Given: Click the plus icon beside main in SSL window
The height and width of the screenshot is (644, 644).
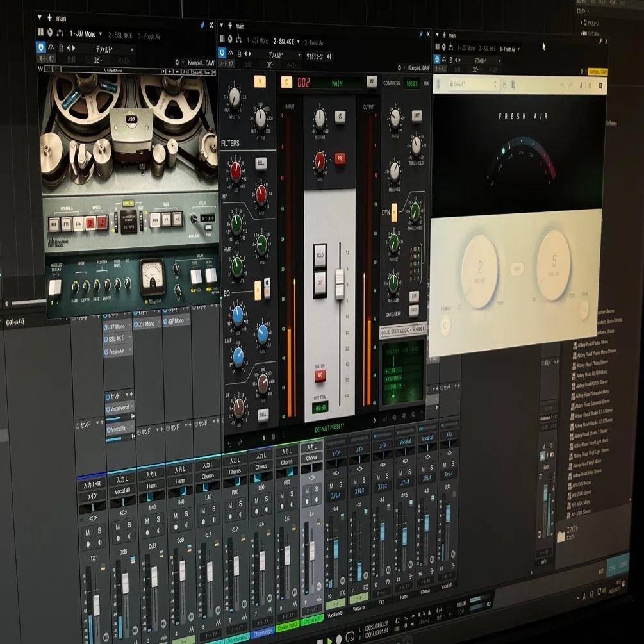Looking at the screenshot, I should tap(230, 26).
